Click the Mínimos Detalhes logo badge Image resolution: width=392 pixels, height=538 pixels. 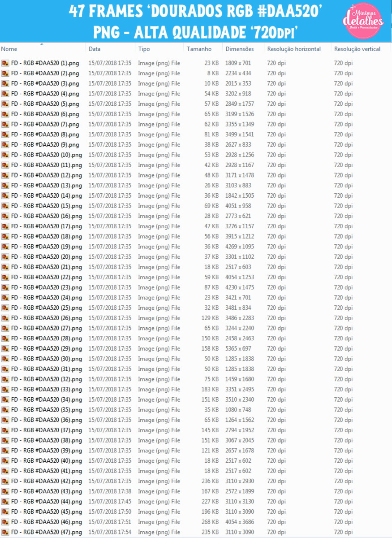click(x=363, y=20)
